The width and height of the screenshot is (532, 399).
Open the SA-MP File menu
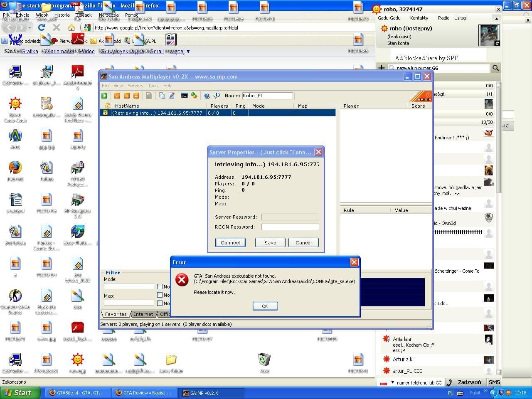(106, 86)
